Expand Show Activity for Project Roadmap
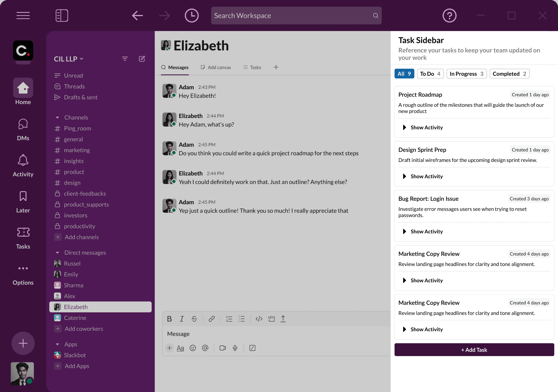 click(x=423, y=127)
